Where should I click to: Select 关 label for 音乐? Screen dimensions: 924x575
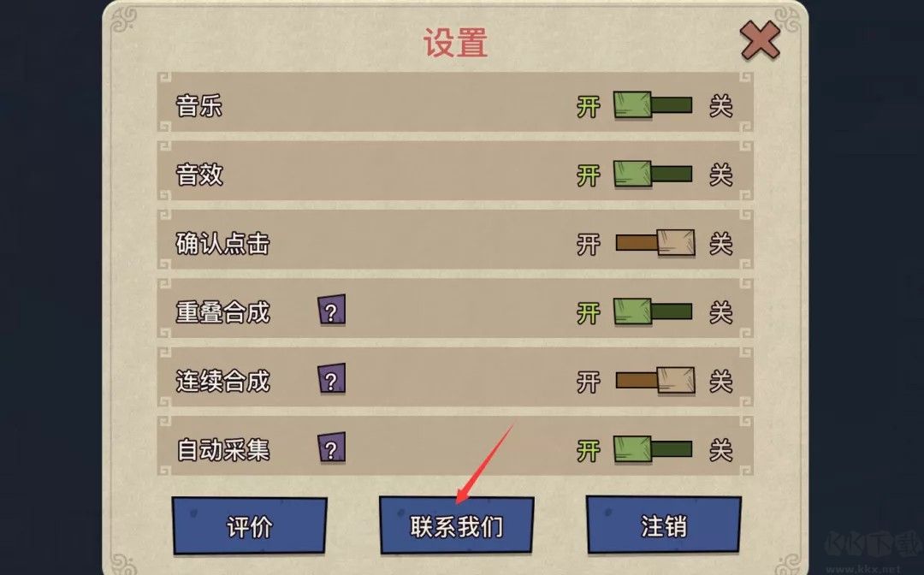click(720, 107)
